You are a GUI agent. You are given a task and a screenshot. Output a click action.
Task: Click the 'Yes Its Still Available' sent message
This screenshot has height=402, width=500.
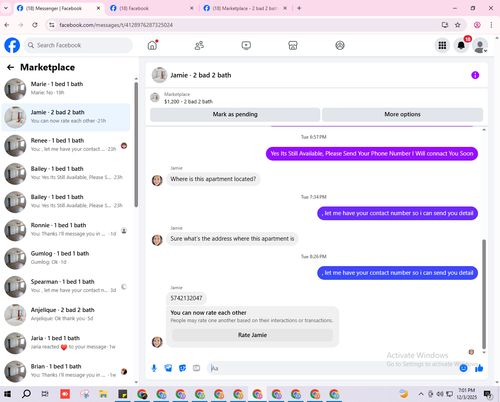coord(372,154)
